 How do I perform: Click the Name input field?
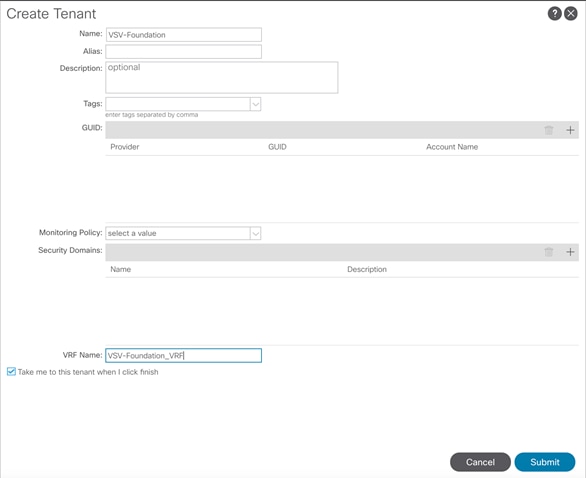click(x=183, y=35)
